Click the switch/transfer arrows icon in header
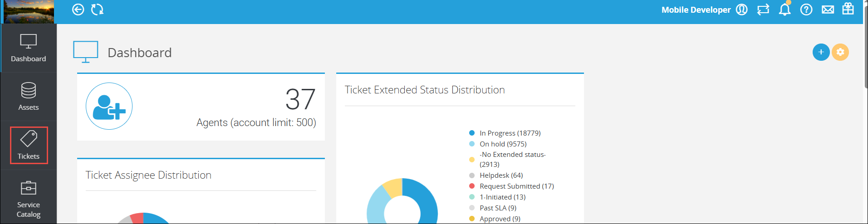The width and height of the screenshot is (868, 224). [x=763, y=10]
